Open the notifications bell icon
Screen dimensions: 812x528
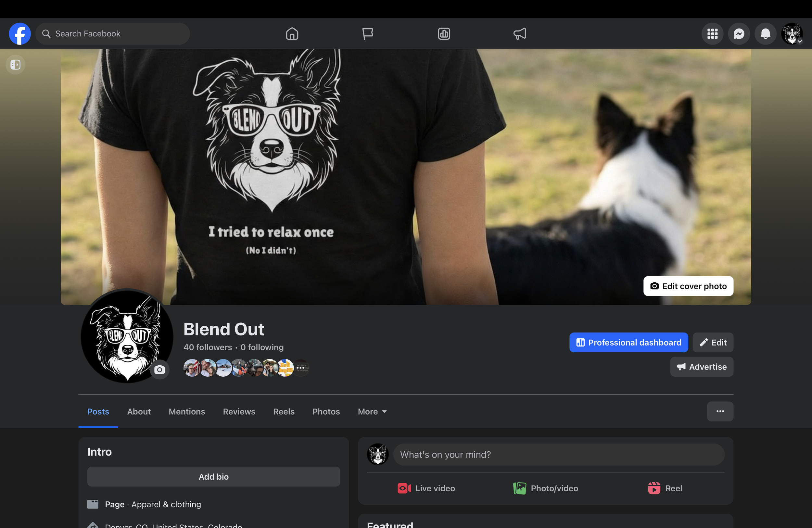coord(766,34)
